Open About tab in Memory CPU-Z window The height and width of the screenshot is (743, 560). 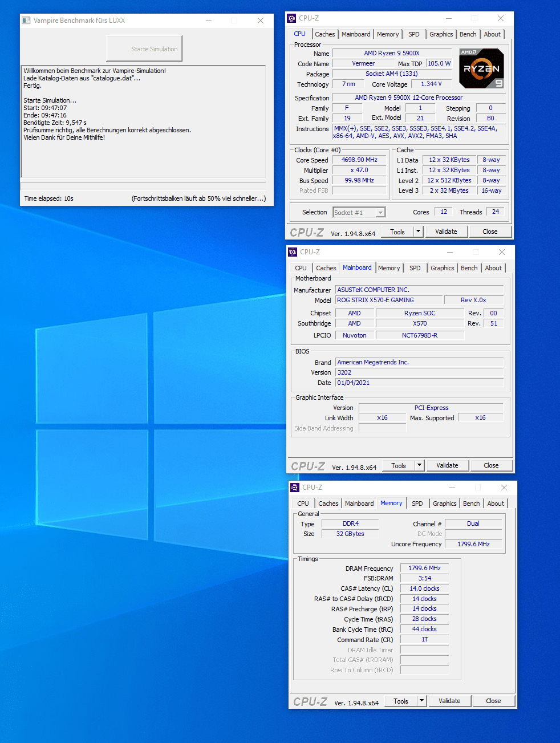point(496,504)
